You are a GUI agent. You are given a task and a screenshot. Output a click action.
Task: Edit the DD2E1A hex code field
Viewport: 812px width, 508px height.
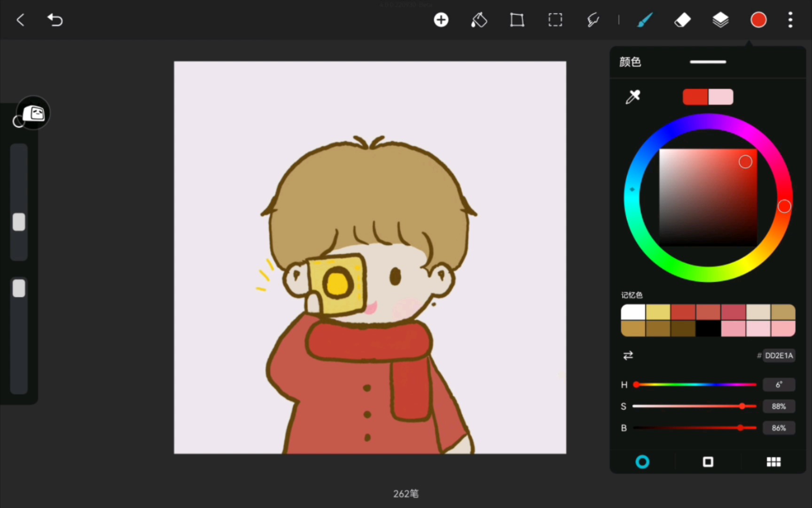click(778, 356)
